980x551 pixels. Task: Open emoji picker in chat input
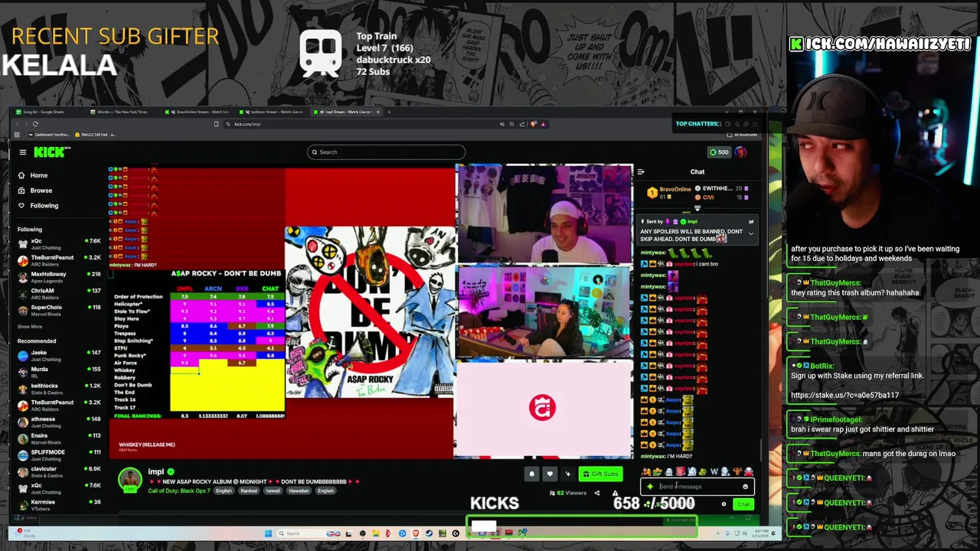tap(745, 487)
